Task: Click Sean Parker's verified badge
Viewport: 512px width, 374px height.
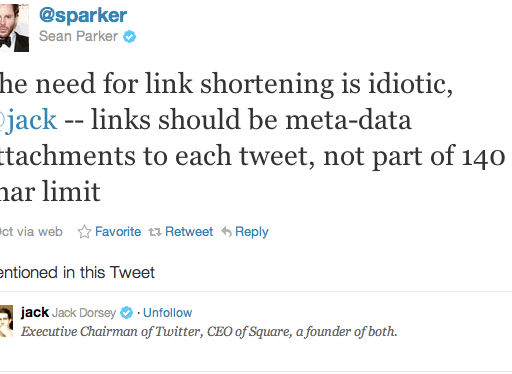Action: tap(129, 36)
